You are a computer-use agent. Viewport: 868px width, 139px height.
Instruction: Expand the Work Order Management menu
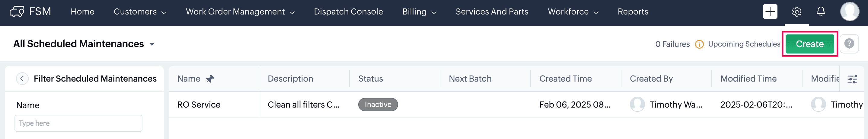[240, 12]
